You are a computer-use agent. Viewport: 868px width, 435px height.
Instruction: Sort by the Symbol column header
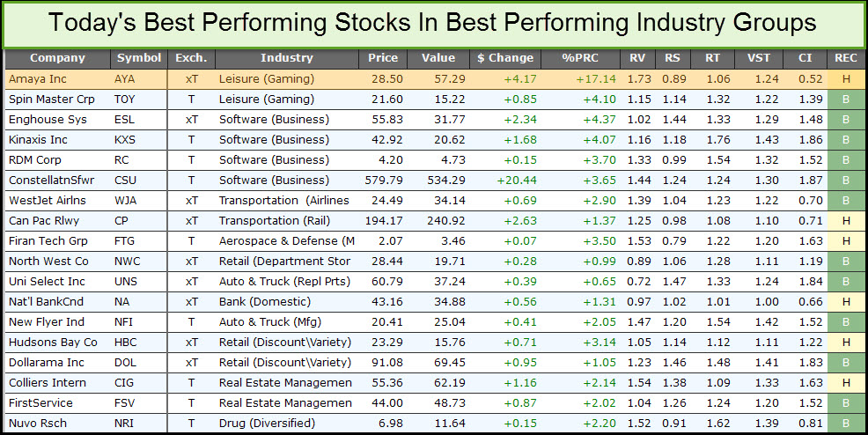pos(139,58)
